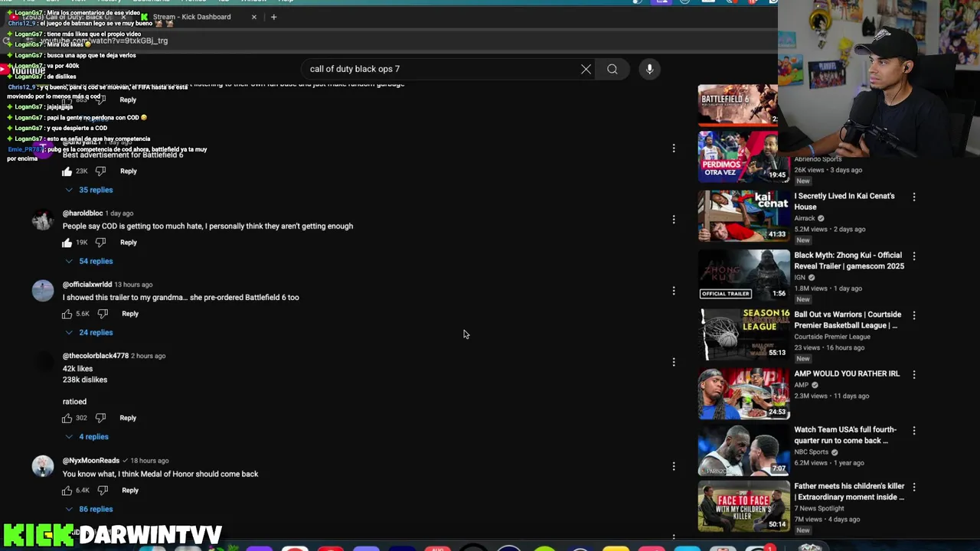Image resolution: width=980 pixels, height=551 pixels.
Task: Close the Stream - Kick Dashboard tab
Action: pyautogui.click(x=254, y=17)
